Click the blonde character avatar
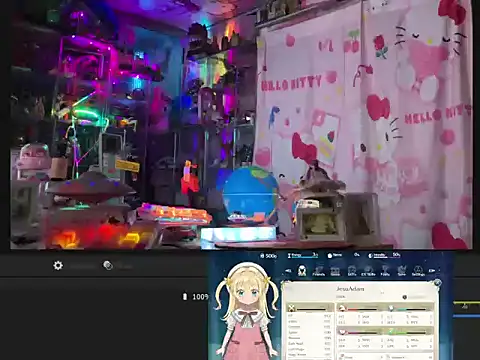 point(247,310)
